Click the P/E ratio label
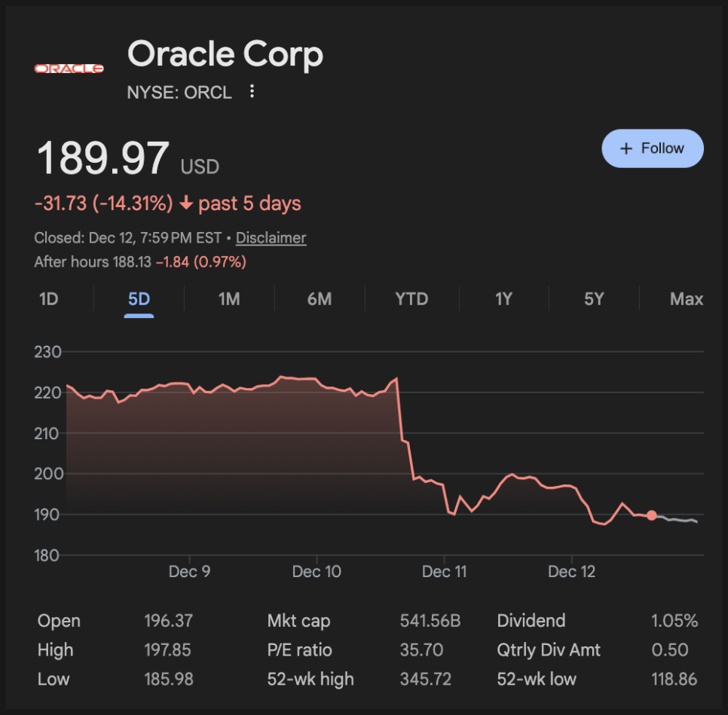 point(299,649)
